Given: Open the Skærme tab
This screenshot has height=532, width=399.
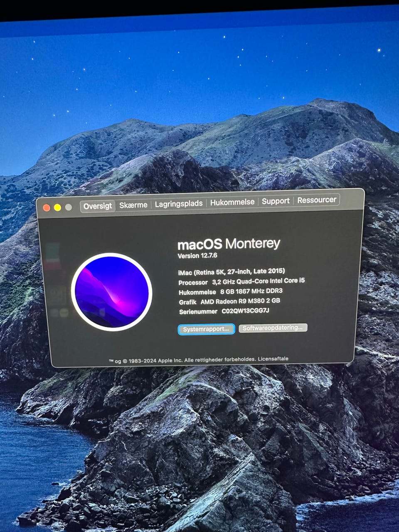Looking at the screenshot, I should click(133, 204).
